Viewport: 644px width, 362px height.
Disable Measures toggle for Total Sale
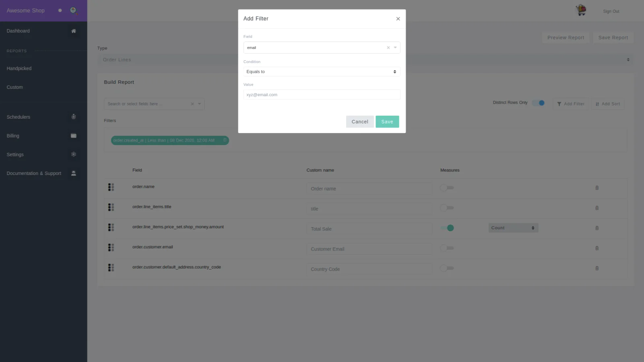447,228
